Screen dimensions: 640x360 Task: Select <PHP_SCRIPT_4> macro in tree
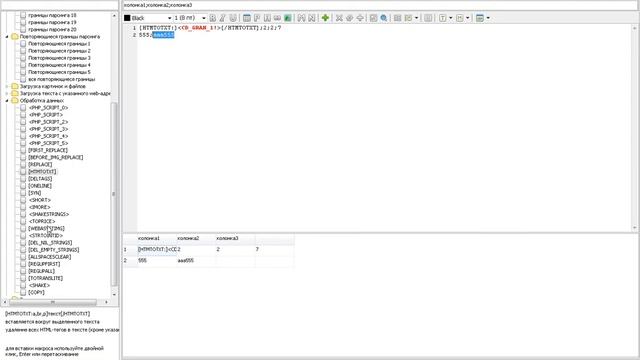[49, 136]
